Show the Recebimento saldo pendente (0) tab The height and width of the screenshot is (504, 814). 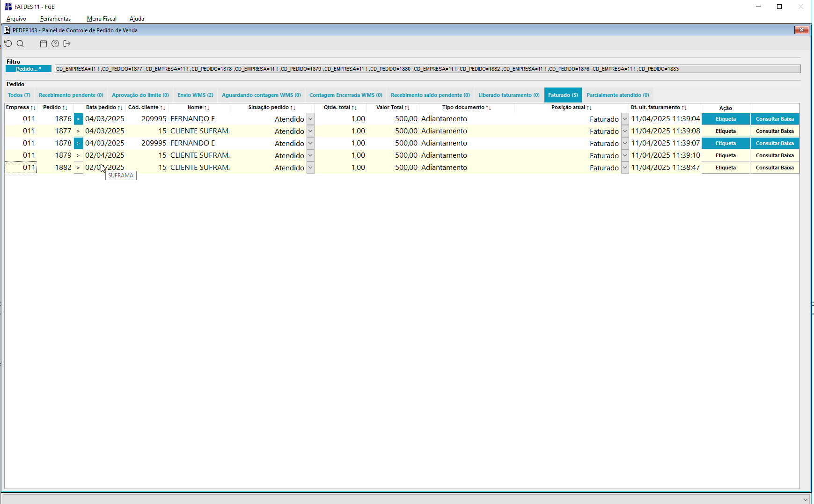pyautogui.click(x=430, y=95)
